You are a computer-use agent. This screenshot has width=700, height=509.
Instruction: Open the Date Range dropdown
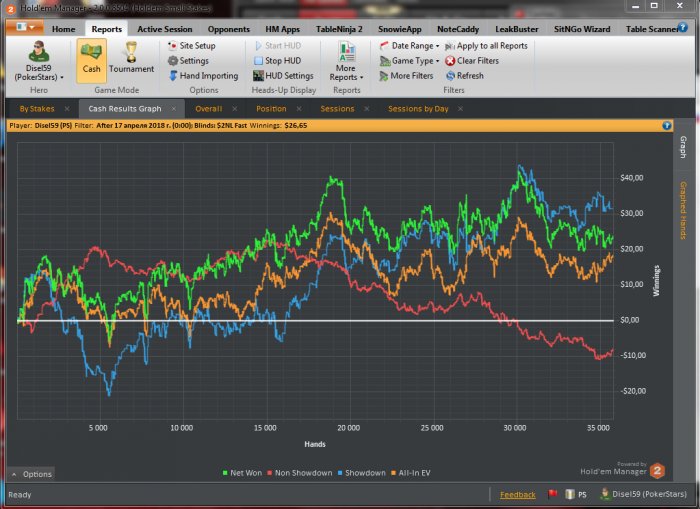[x=414, y=46]
